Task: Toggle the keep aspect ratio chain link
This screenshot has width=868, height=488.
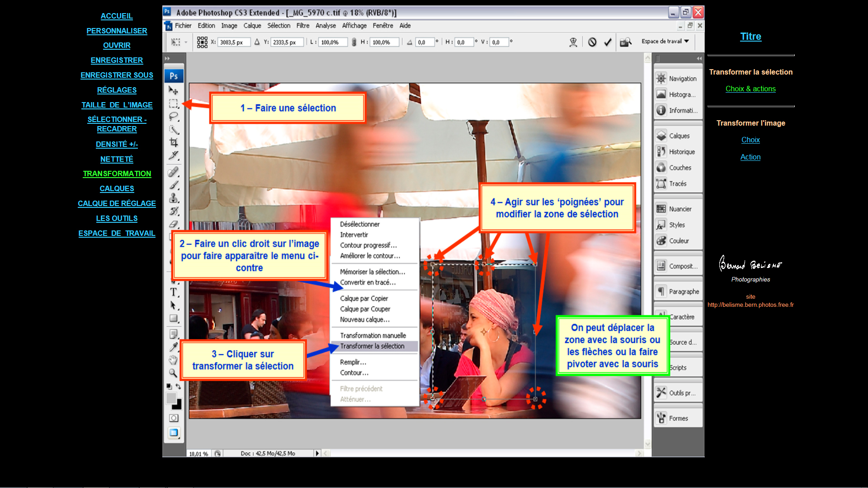Action: coord(354,42)
